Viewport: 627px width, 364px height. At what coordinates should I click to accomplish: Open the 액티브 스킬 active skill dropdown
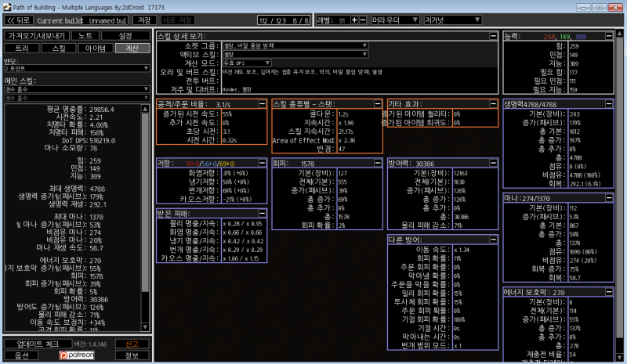(295, 54)
